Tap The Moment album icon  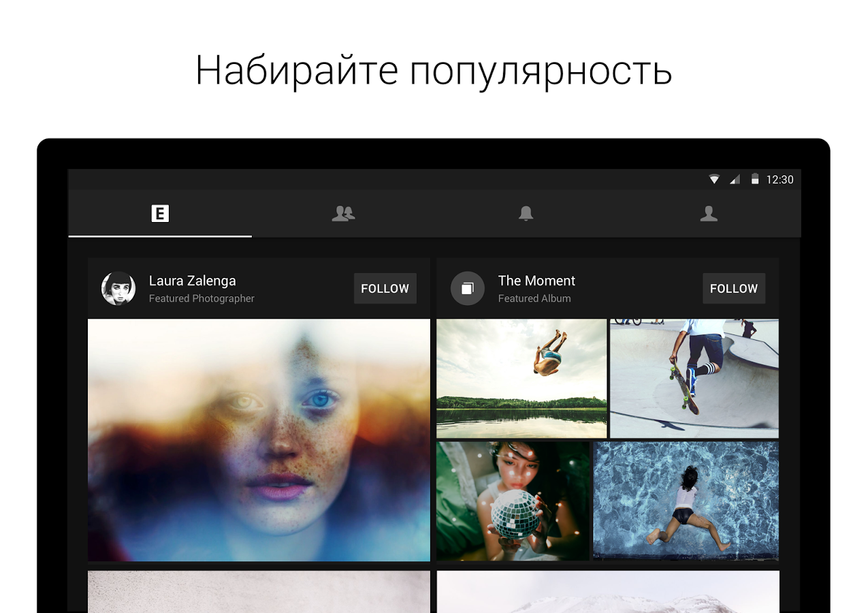468,288
